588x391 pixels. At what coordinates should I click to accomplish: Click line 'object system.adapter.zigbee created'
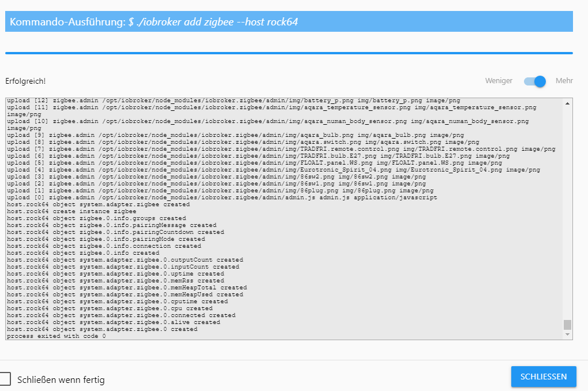point(98,204)
